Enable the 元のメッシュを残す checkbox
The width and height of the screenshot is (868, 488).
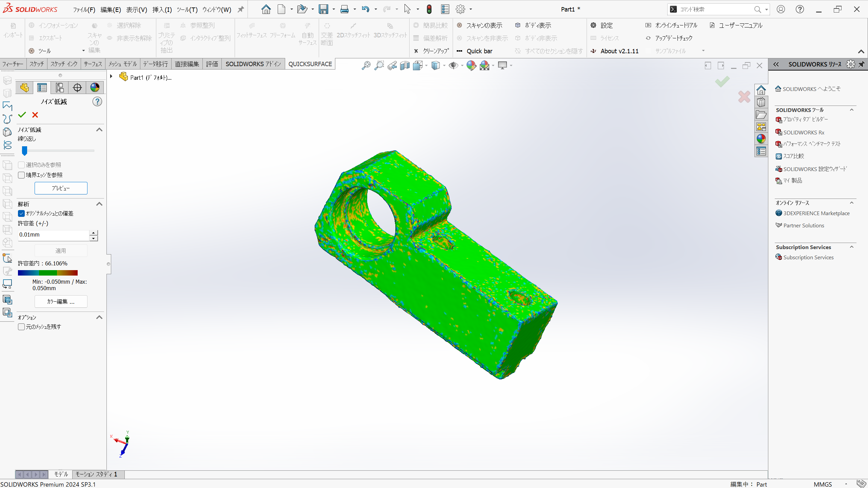[x=21, y=327]
